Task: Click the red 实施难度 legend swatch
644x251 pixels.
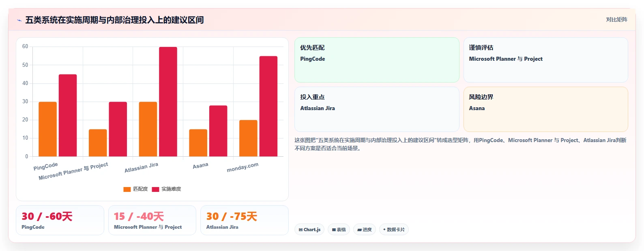Action: (x=155, y=189)
